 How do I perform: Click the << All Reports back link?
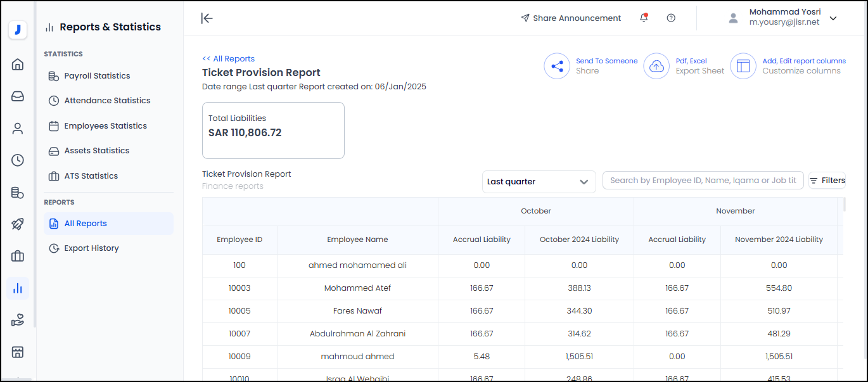(x=228, y=59)
